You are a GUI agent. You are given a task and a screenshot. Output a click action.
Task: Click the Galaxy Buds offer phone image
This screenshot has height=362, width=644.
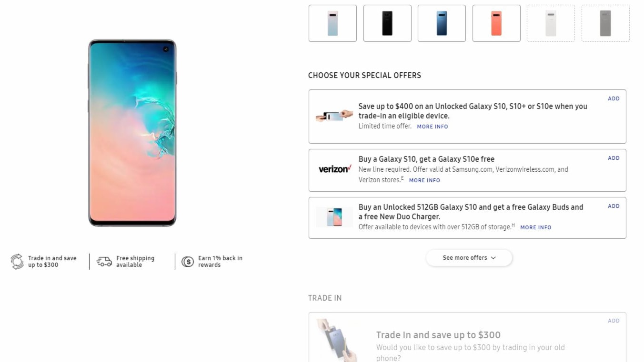pos(334,217)
